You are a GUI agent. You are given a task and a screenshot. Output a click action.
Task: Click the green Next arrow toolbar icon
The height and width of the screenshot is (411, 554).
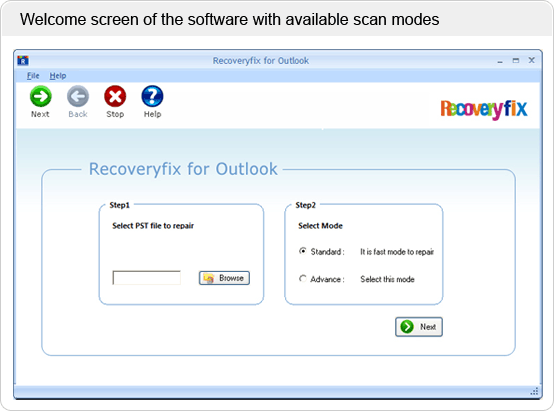pyautogui.click(x=41, y=96)
